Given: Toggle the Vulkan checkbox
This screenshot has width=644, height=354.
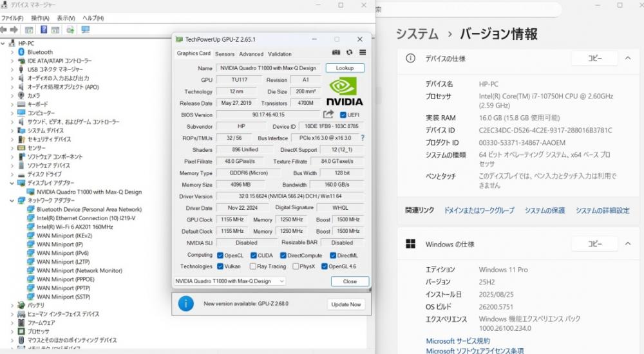Looking at the screenshot, I should [220, 266].
